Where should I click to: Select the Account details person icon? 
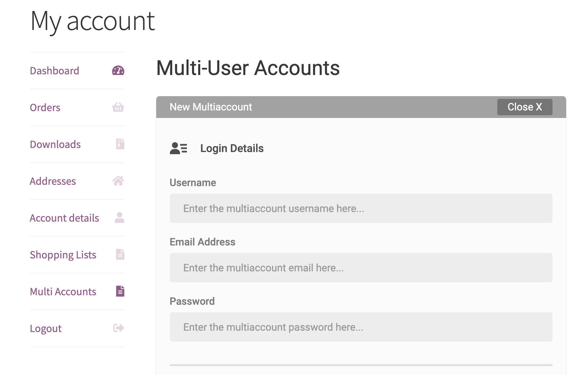[x=119, y=217]
